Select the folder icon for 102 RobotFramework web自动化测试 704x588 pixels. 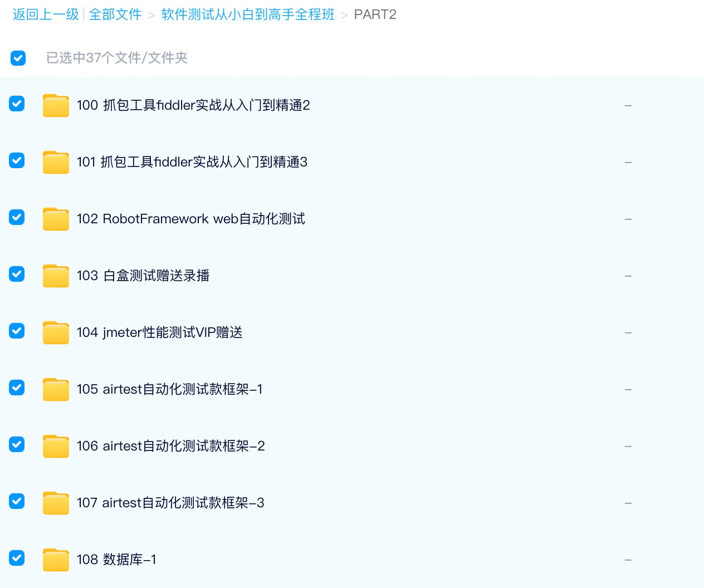[56, 219]
